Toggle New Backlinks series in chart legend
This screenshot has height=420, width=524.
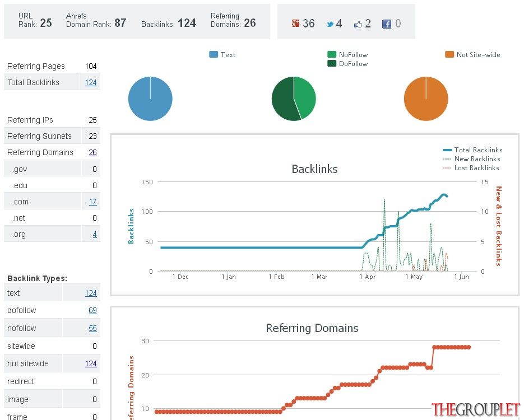tap(471, 159)
